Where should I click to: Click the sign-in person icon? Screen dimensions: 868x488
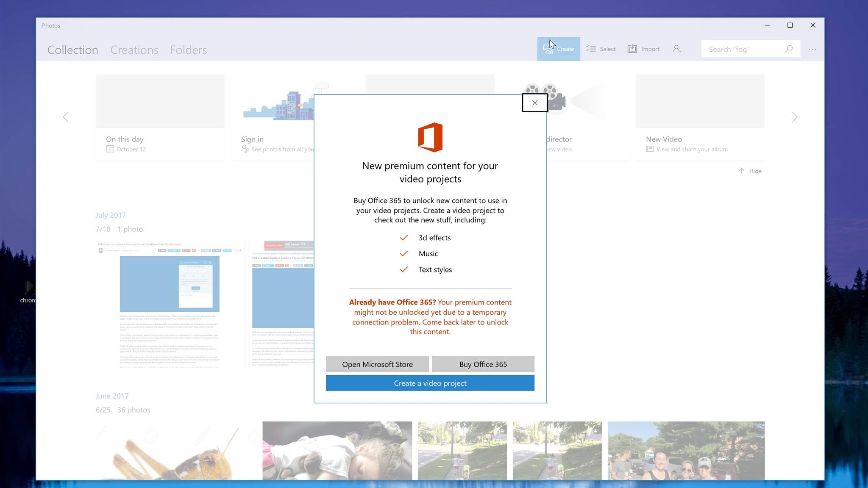point(677,49)
